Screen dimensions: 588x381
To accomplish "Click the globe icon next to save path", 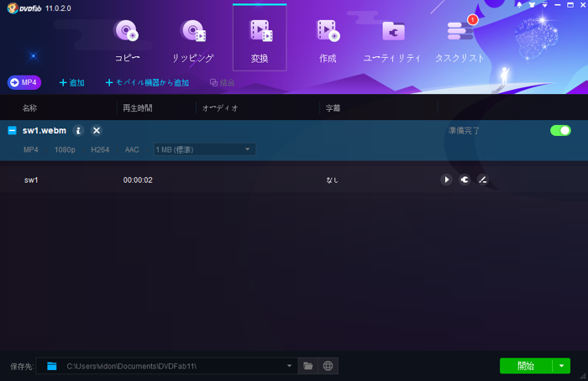I will (x=328, y=366).
